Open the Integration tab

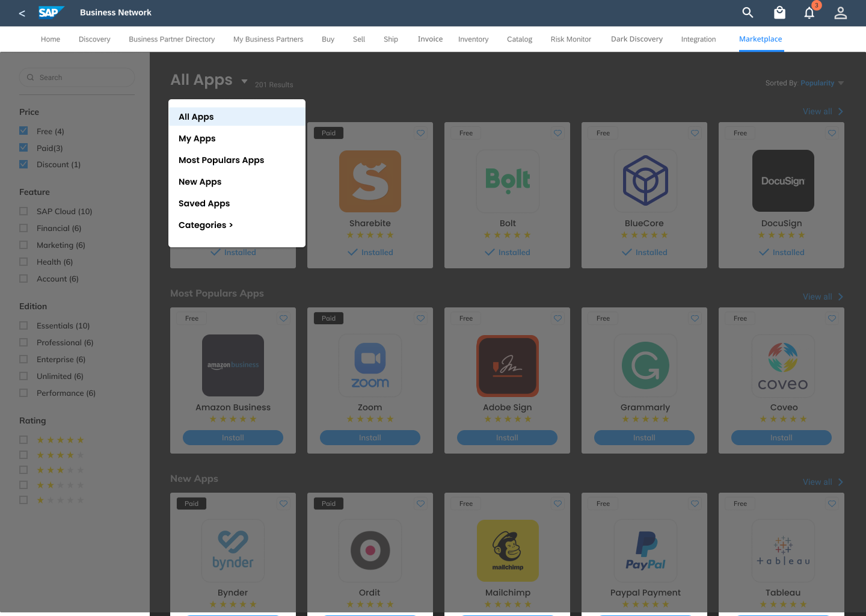pyautogui.click(x=698, y=39)
